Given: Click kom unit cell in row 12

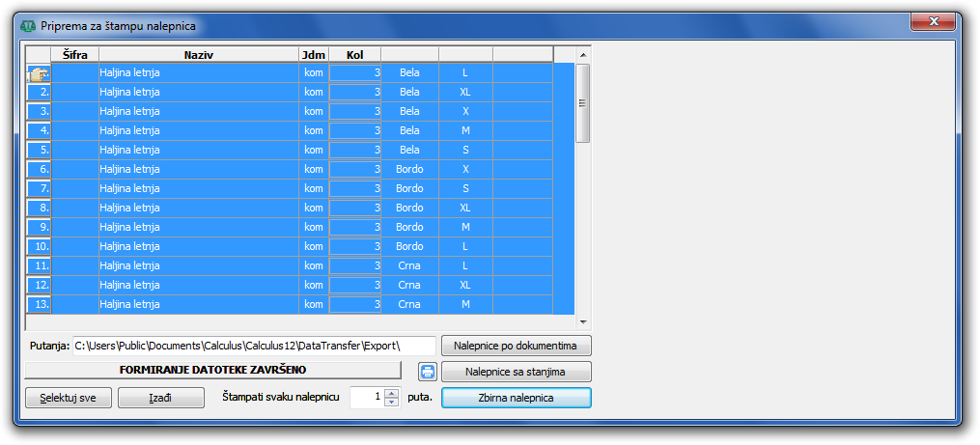Looking at the screenshot, I should (x=314, y=286).
